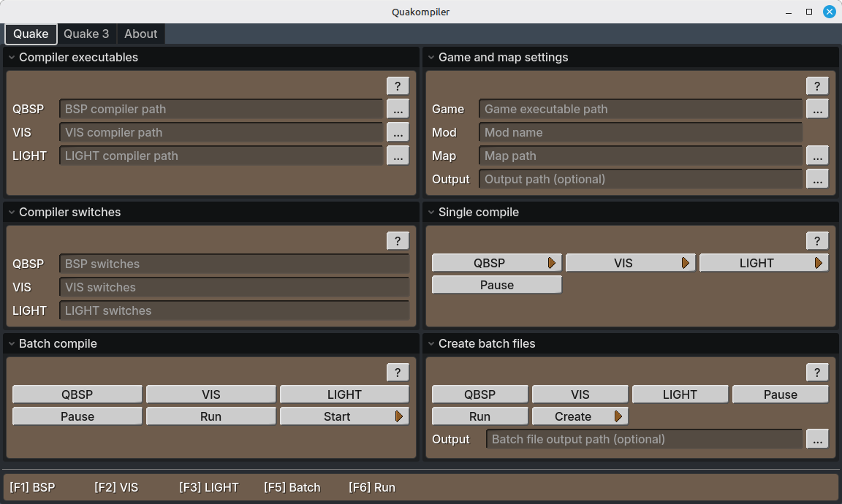Toggle QBSP in Batch compile
This screenshot has height=504, width=842.
point(77,394)
